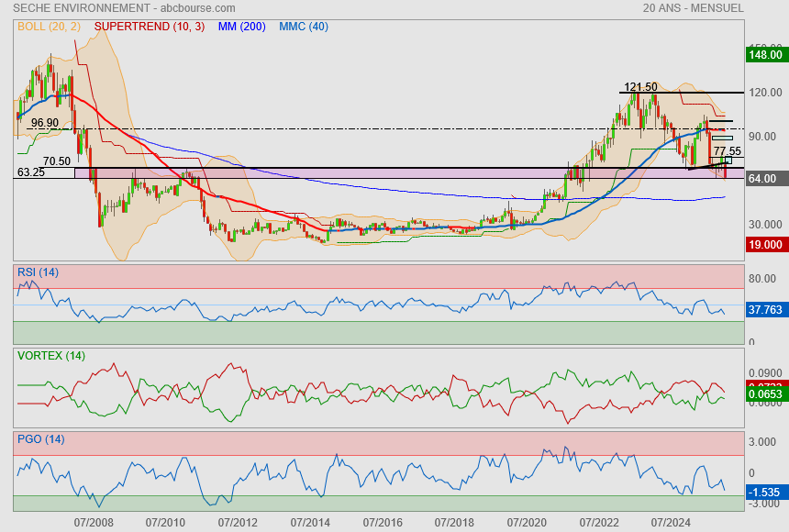Click the 121.50 resistance annotation
The width and height of the screenshot is (789, 532).
pyautogui.click(x=640, y=87)
